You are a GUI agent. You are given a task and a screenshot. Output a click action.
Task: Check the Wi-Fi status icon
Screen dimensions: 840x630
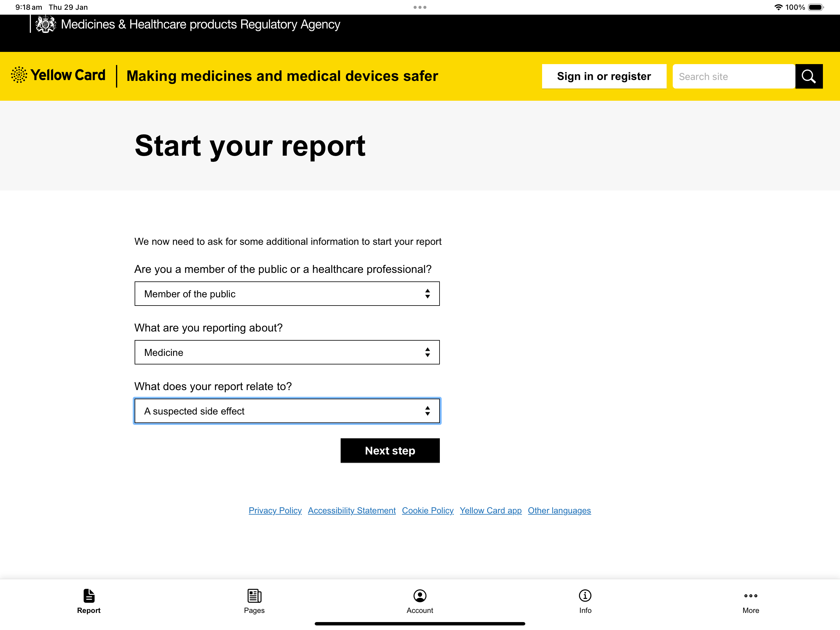click(x=778, y=7)
